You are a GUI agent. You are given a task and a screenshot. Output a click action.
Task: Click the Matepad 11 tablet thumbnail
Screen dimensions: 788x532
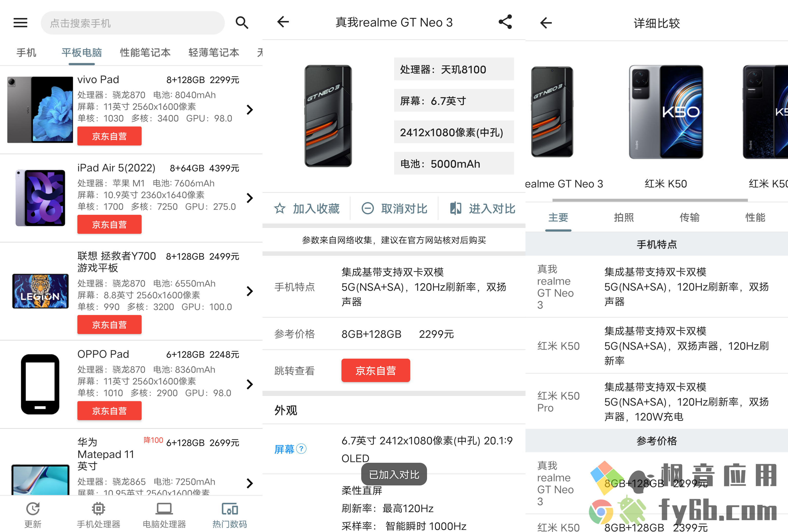click(x=40, y=479)
